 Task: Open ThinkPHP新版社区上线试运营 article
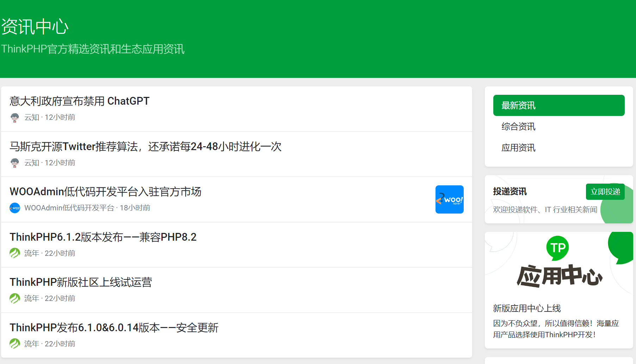(81, 282)
